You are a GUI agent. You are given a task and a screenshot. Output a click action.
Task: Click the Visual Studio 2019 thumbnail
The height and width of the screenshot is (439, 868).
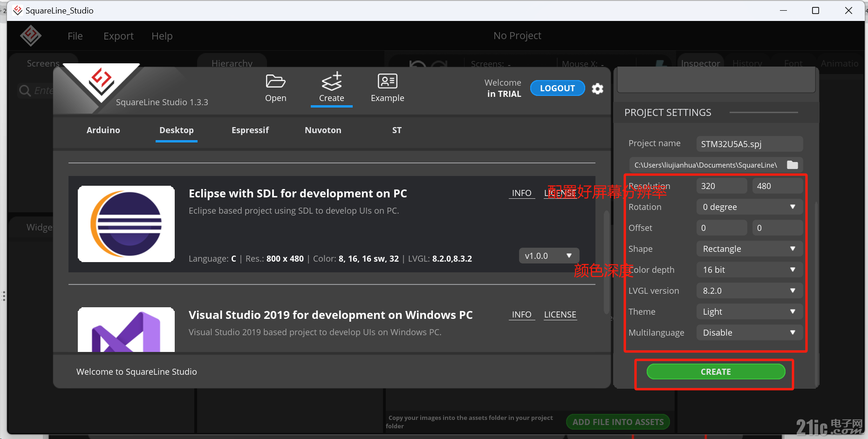pyautogui.click(x=126, y=330)
